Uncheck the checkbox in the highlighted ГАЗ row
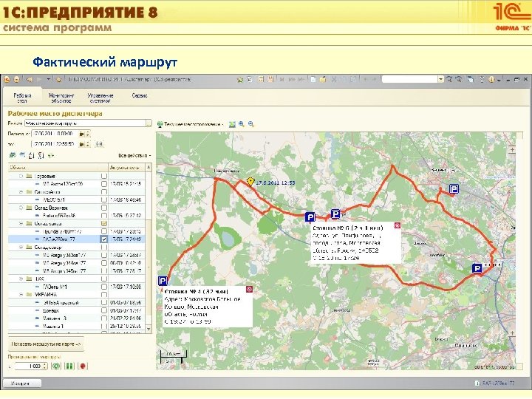The image size is (532, 399). 104,239
